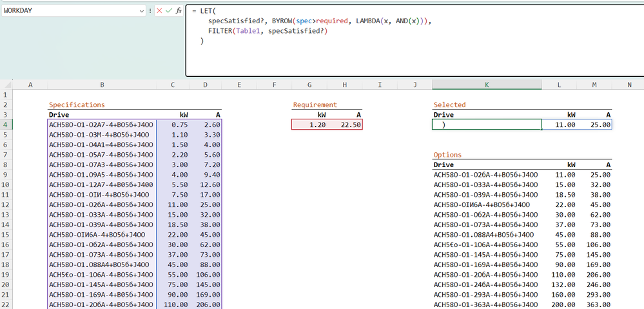This screenshot has height=309, width=644.
Task: Select column J header
Action: [x=415, y=85]
